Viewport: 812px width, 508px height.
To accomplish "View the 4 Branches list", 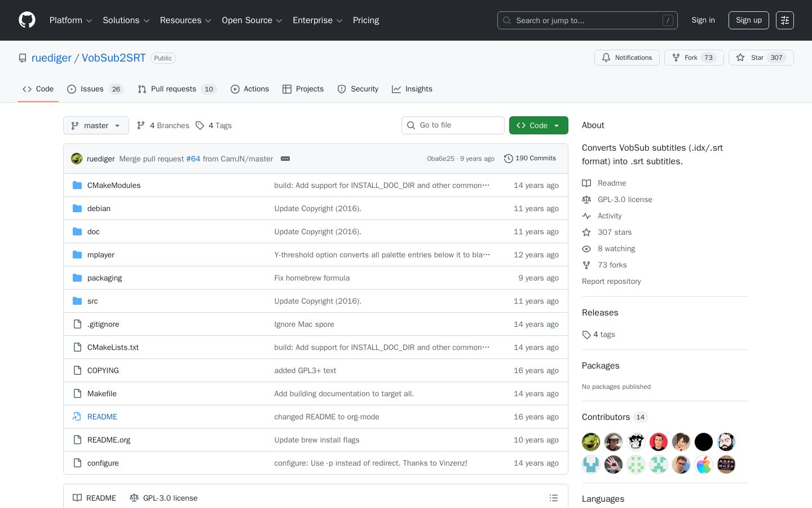I will [163, 125].
